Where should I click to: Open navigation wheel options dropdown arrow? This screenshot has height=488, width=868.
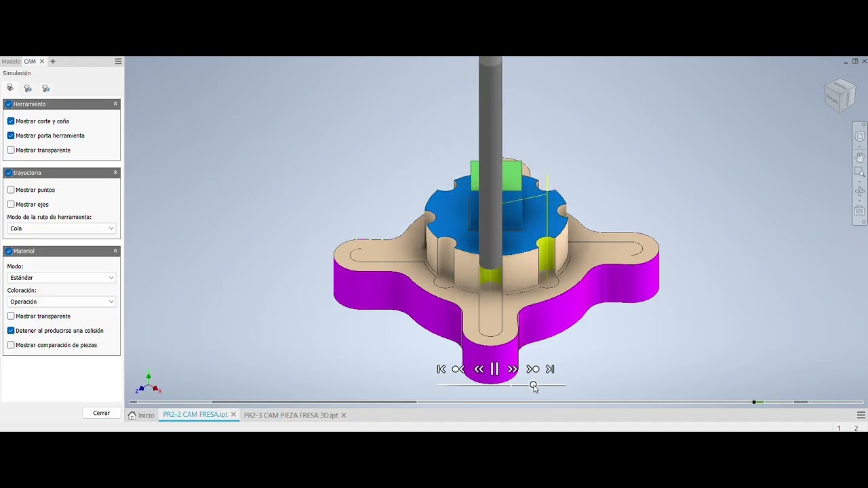[x=860, y=145]
